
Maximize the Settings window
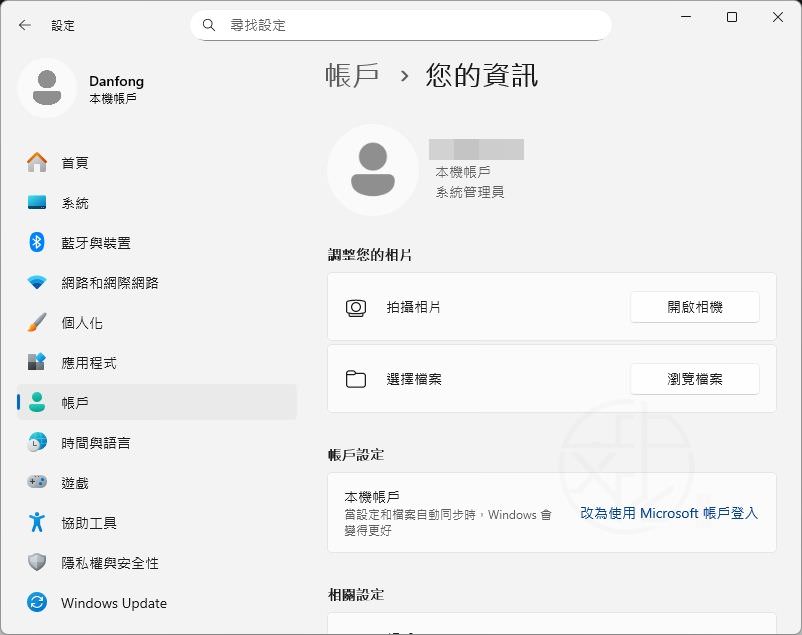click(732, 17)
